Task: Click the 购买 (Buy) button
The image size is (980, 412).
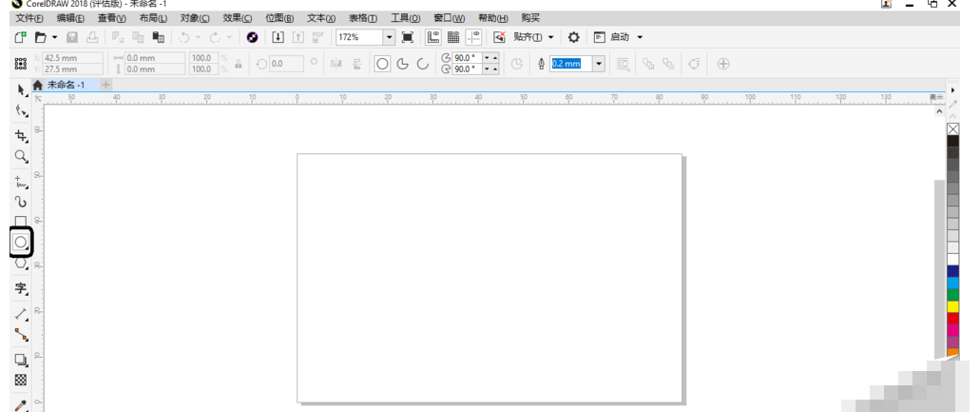Action: 530,18
